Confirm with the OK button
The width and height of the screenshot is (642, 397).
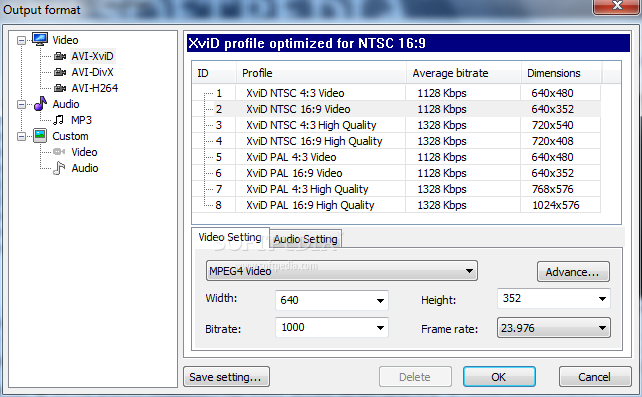point(499,377)
